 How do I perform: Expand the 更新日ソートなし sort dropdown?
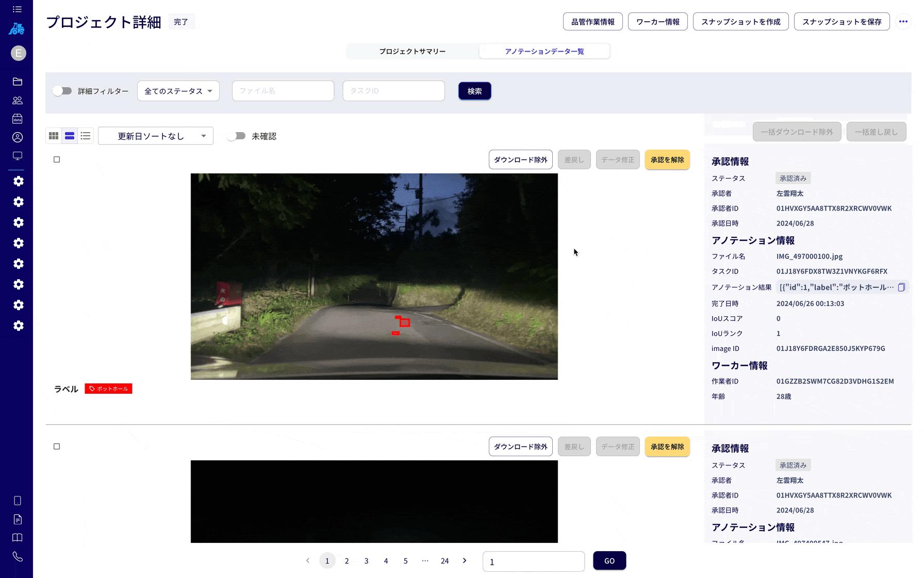tap(156, 136)
